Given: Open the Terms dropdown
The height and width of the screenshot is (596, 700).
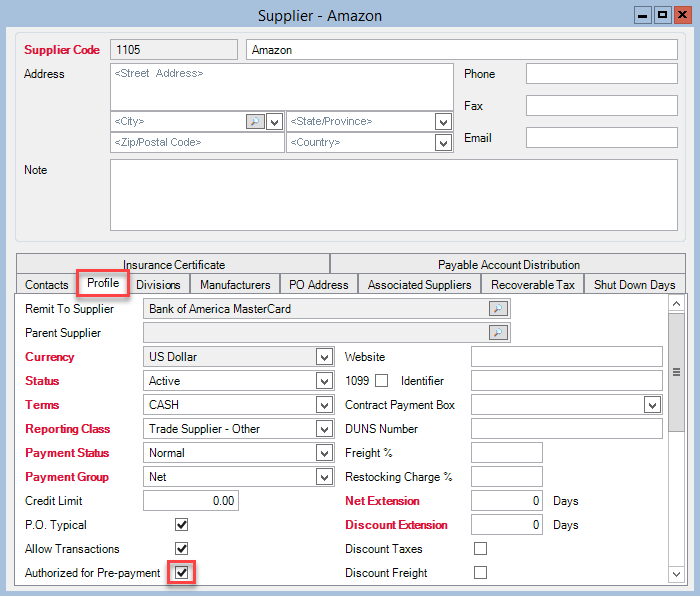Looking at the screenshot, I should click(324, 405).
